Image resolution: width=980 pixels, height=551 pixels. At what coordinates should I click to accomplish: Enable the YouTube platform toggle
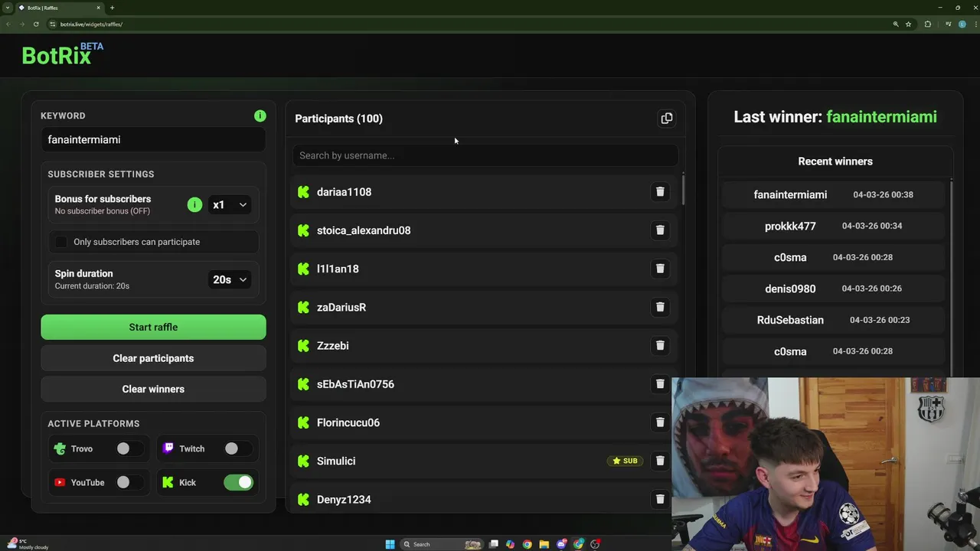[x=129, y=482]
